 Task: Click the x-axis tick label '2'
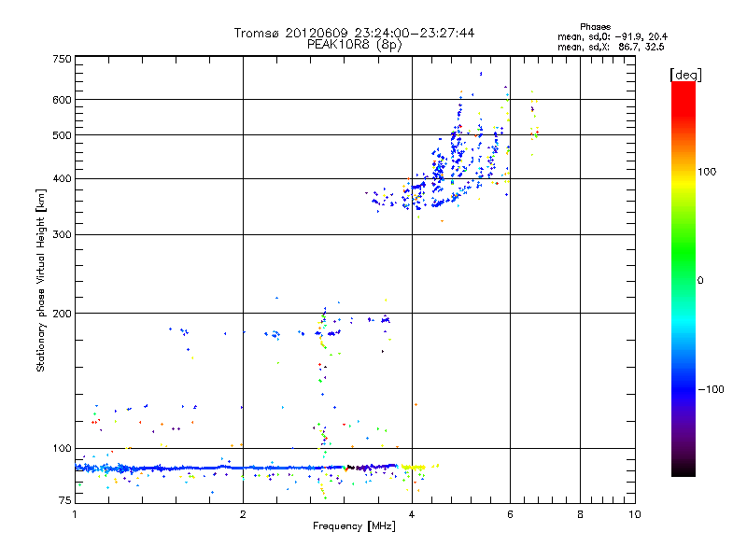pos(243,514)
